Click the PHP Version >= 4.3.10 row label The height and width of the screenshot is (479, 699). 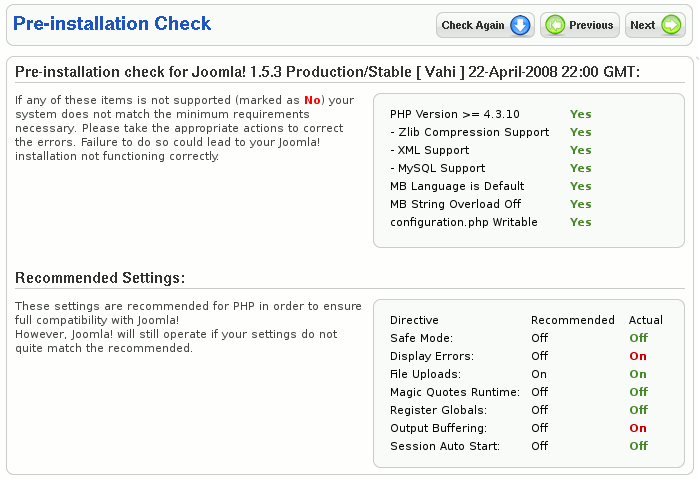455,114
